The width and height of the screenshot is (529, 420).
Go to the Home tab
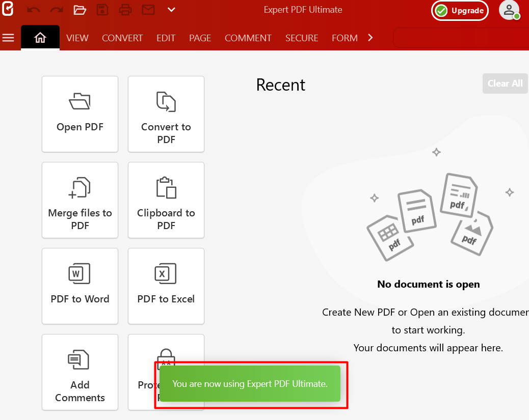click(40, 38)
